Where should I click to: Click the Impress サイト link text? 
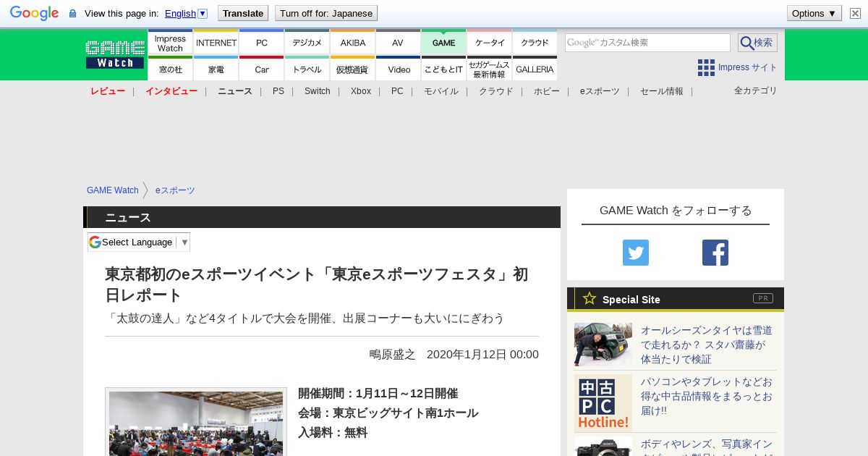click(748, 67)
